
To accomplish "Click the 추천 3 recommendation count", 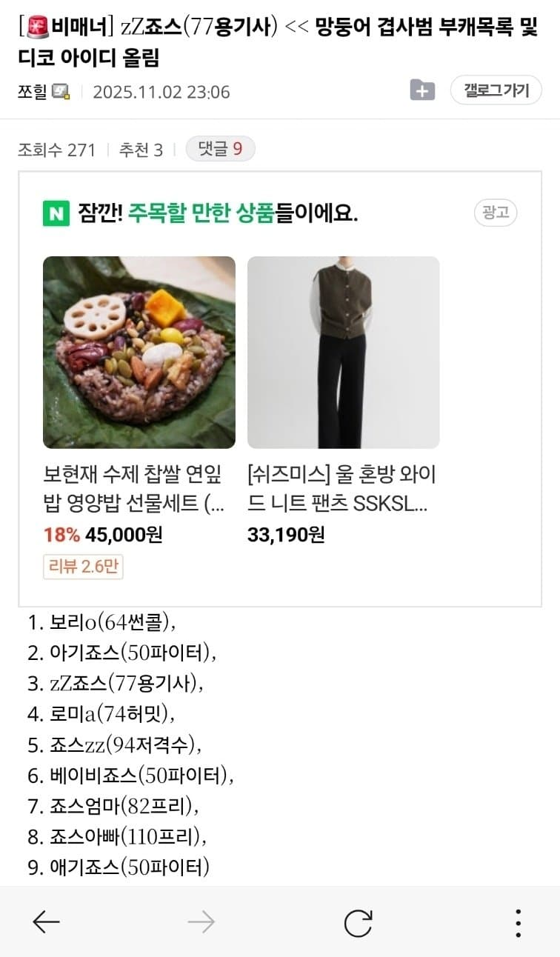I will pyautogui.click(x=141, y=150).
